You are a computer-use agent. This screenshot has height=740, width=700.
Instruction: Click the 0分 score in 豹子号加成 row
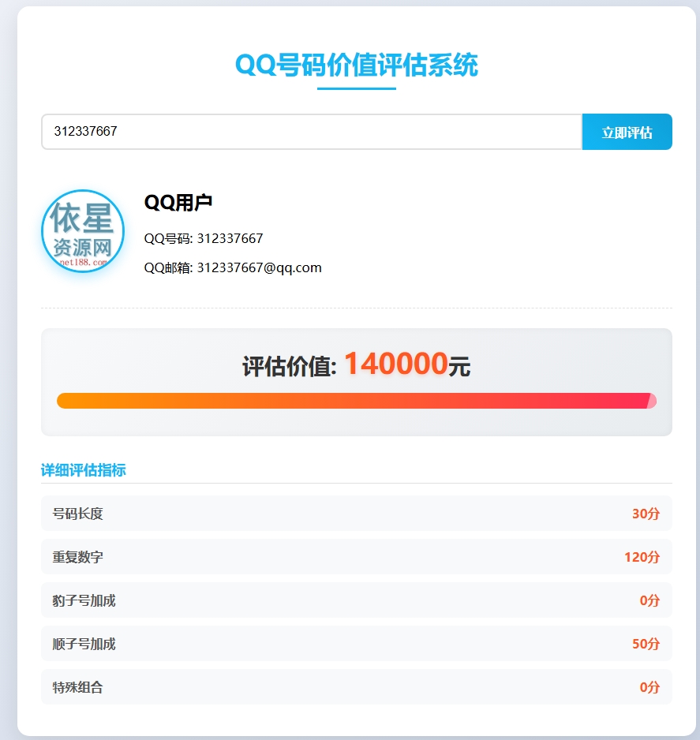(x=649, y=600)
